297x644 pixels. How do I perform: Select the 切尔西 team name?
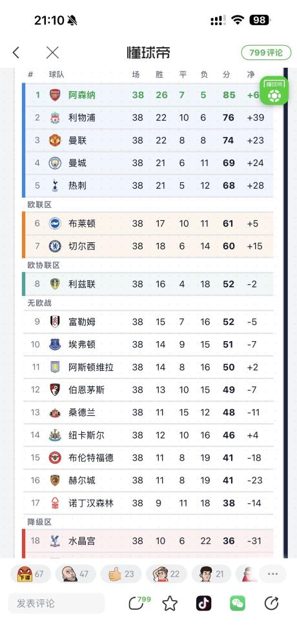pyautogui.click(x=82, y=246)
